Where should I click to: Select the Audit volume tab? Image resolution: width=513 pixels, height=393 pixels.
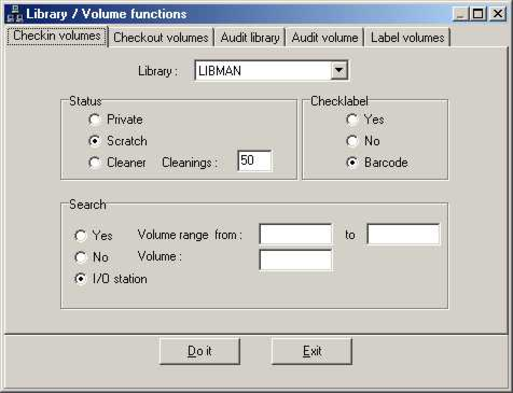click(x=325, y=37)
